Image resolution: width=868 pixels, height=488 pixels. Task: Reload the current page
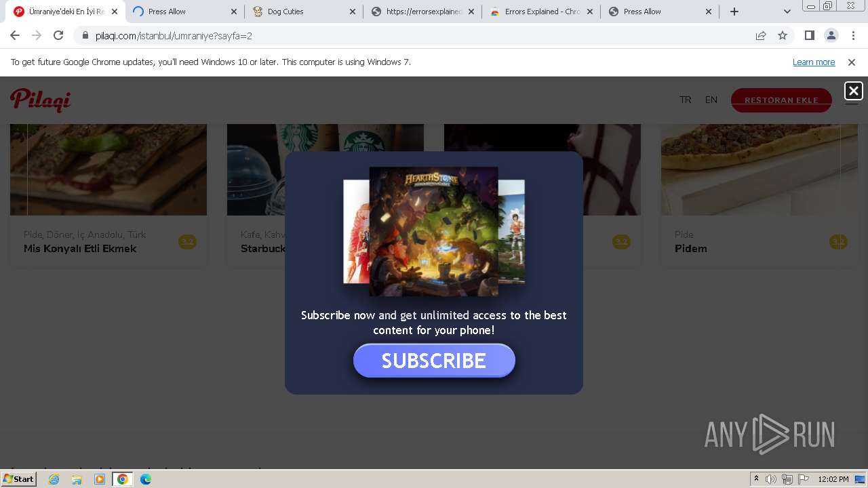(58, 35)
